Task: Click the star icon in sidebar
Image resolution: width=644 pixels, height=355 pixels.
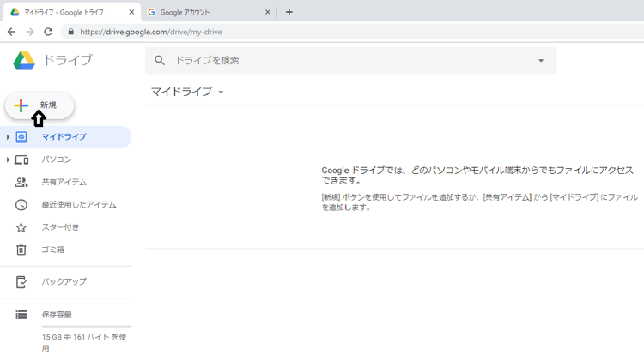Action: tap(21, 227)
